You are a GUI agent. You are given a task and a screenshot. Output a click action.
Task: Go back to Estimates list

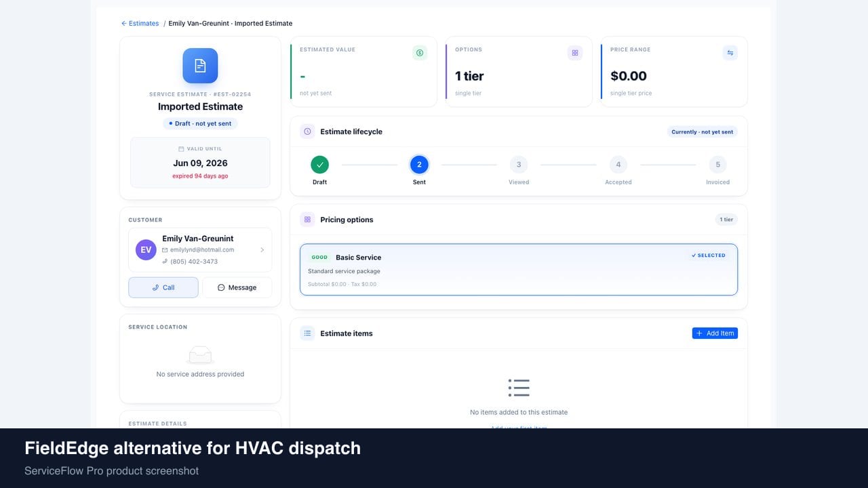(140, 24)
